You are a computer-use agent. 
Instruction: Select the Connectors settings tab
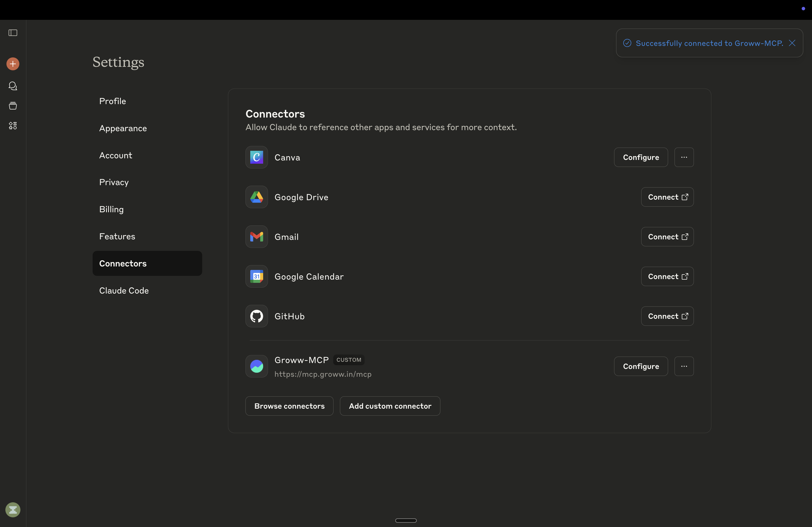click(x=147, y=263)
